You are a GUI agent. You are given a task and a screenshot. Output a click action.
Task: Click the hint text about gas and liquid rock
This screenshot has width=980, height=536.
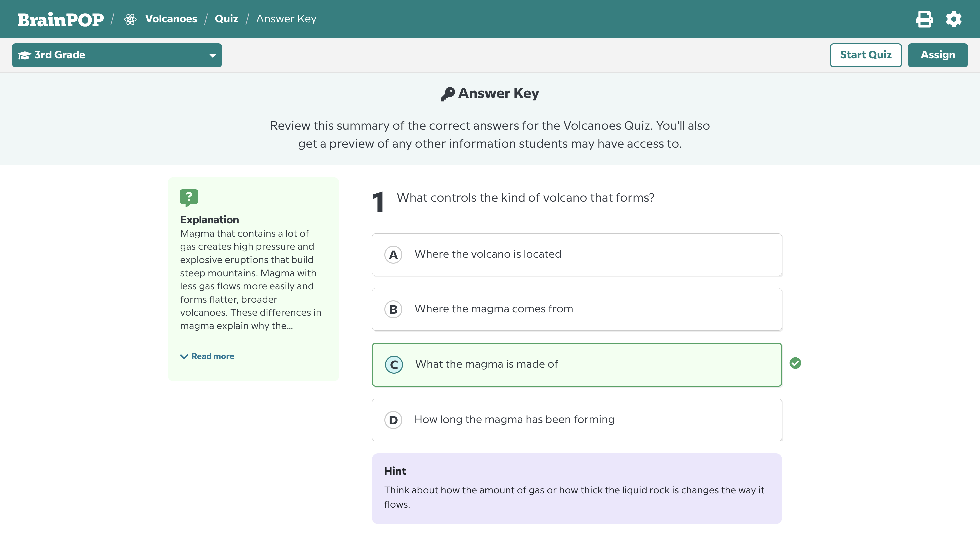pyautogui.click(x=574, y=497)
